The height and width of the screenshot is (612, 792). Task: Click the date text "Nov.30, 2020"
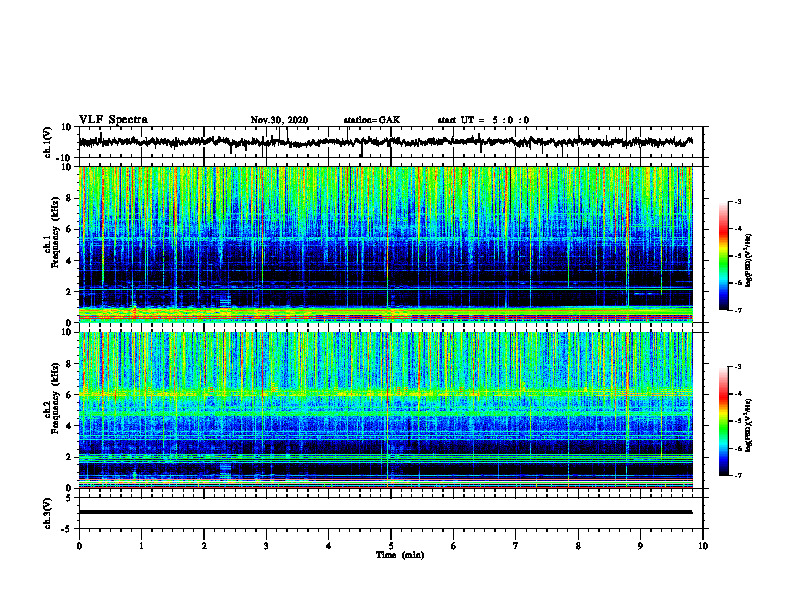[279, 120]
